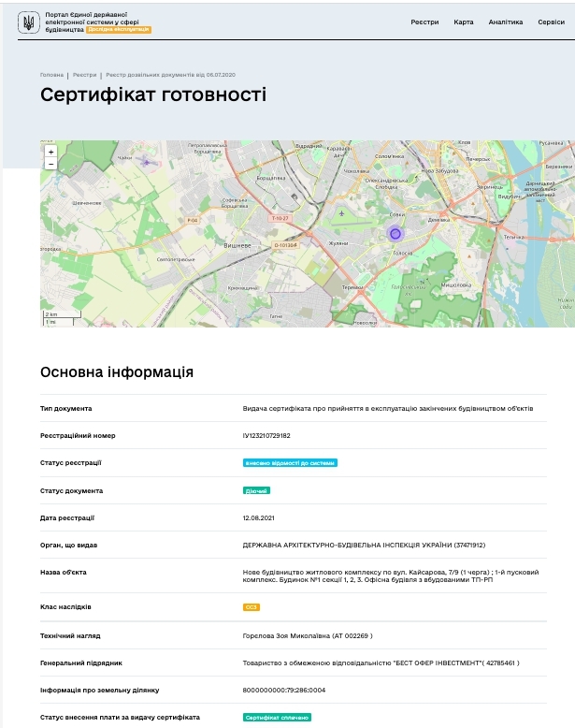Click the document type value text
The image size is (575, 728).
pyautogui.click(x=388, y=409)
